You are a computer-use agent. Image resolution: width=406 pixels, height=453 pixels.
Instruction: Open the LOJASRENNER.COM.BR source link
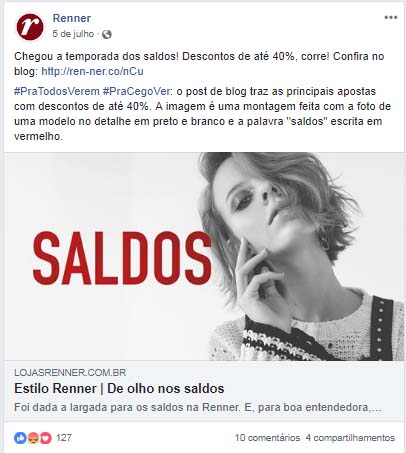70,372
